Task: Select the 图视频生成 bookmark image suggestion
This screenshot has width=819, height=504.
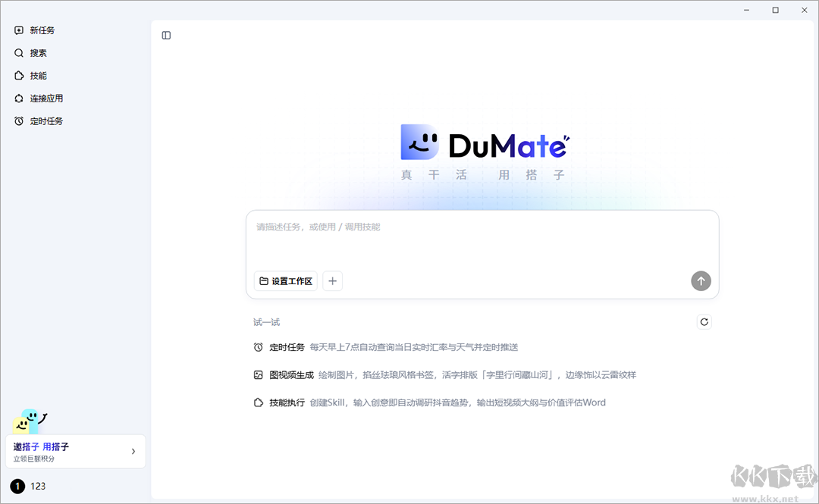Action: (444, 375)
